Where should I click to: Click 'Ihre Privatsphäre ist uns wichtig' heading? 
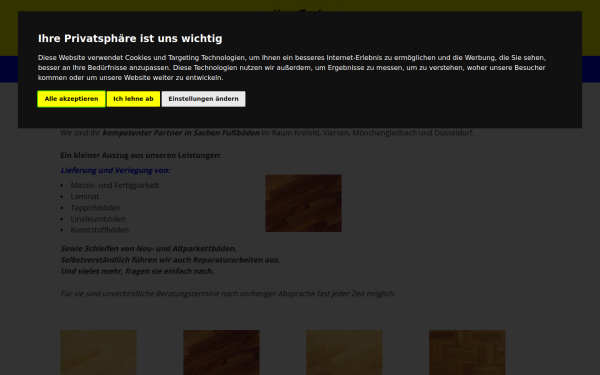pyautogui.click(x=130, y=39)
